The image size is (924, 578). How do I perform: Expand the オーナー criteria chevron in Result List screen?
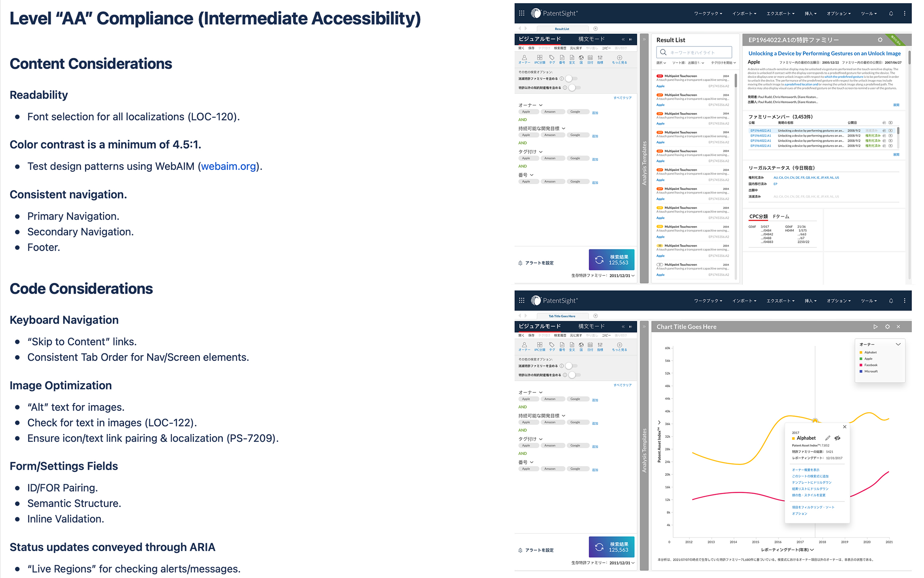[x=541, y=105]
